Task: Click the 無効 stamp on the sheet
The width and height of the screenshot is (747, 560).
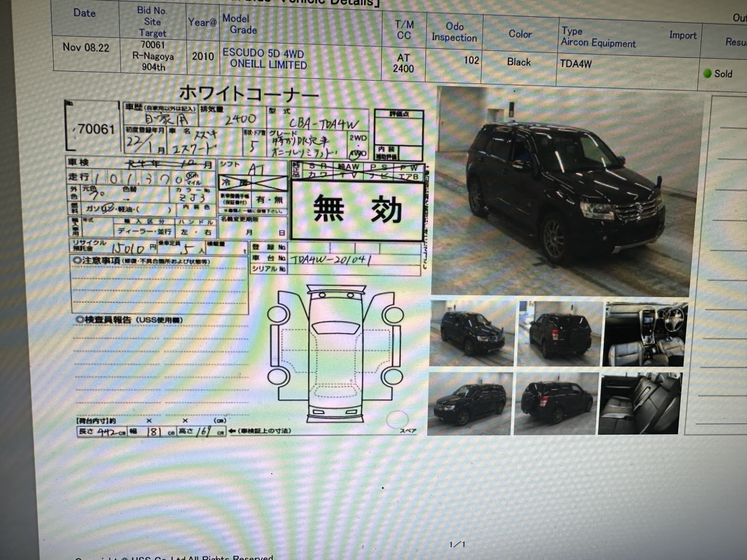Action: coord(357,210)
